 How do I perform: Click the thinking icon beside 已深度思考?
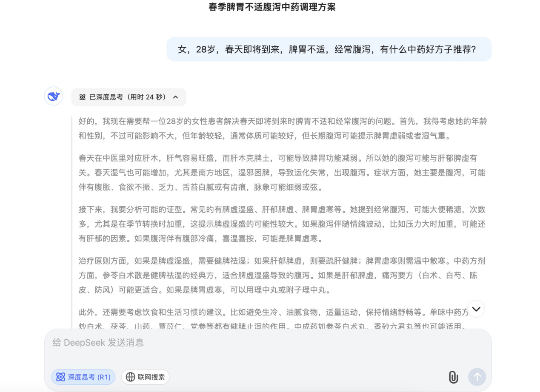(83, 97)
